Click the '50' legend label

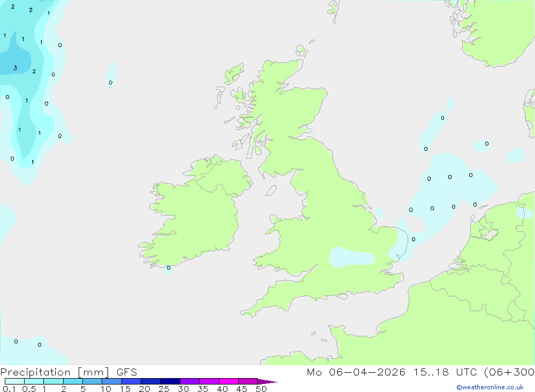click(x=261, y=389)
